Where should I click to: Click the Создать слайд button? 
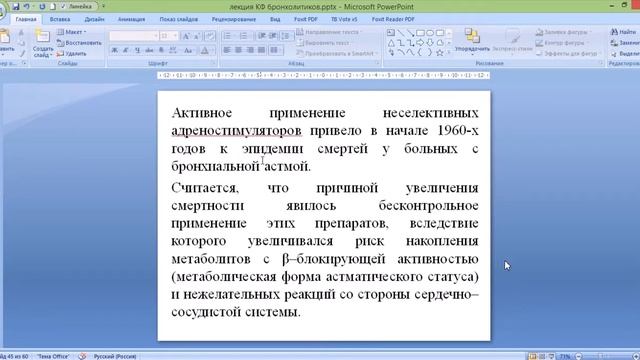click(x=42, y=43)
